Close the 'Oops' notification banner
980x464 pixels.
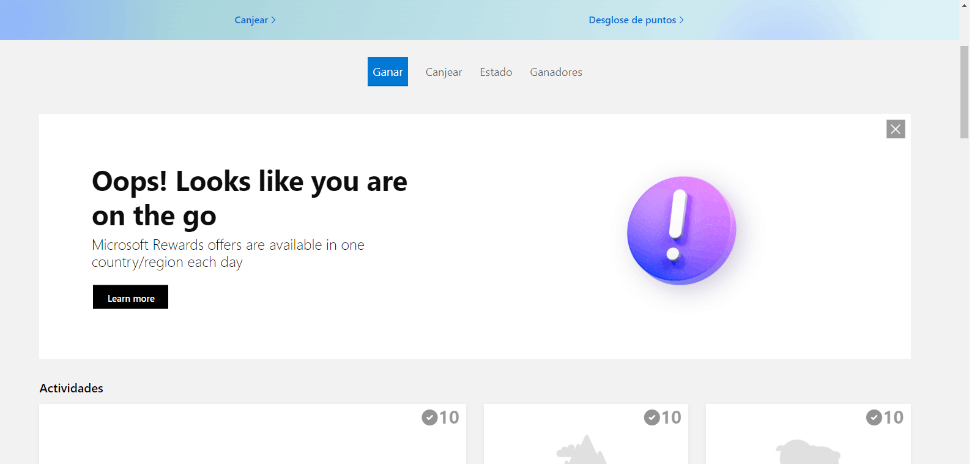(896, 129)
